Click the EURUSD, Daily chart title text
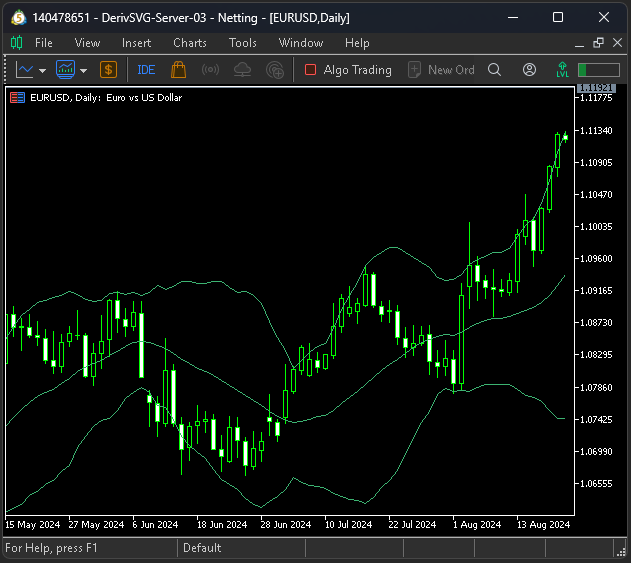 [106, 97]
